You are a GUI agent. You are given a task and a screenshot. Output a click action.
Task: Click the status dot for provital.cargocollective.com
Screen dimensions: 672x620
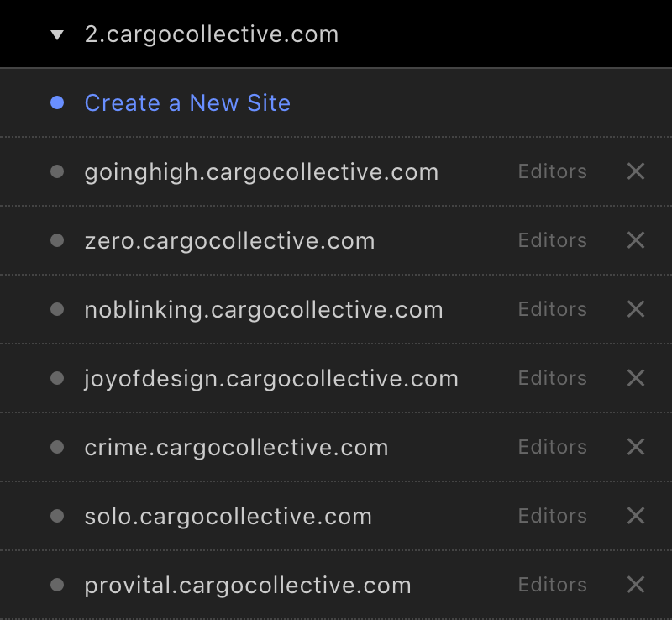click(57, 585)
